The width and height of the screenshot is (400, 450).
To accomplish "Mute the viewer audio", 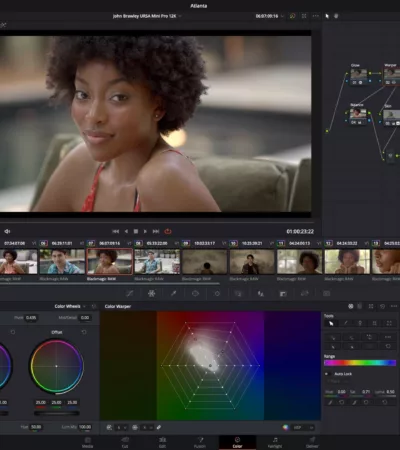I will [7, 231].
